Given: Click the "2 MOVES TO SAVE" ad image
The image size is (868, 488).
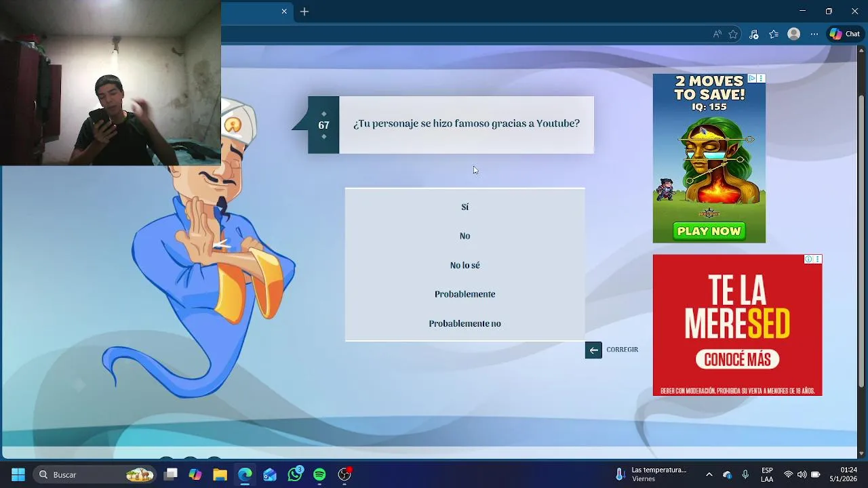Looking at the screenshot, I should [x=709, y=158].
